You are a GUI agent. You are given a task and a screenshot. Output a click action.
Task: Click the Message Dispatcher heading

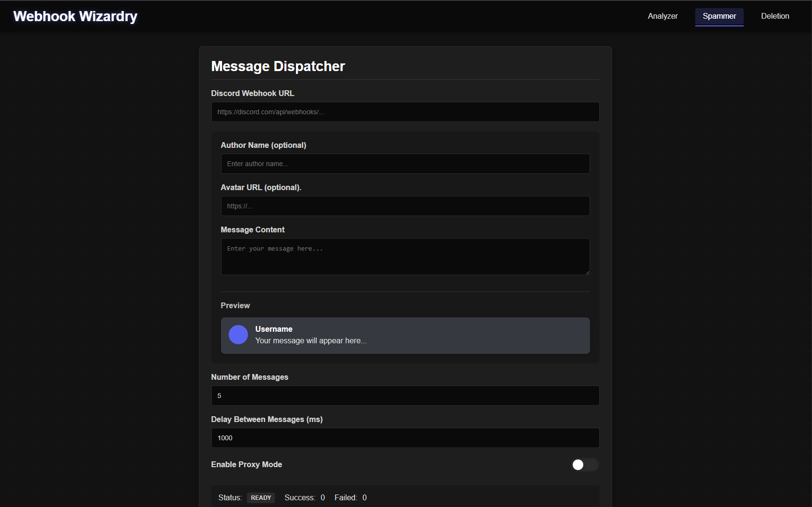click(x=278, y=66)
